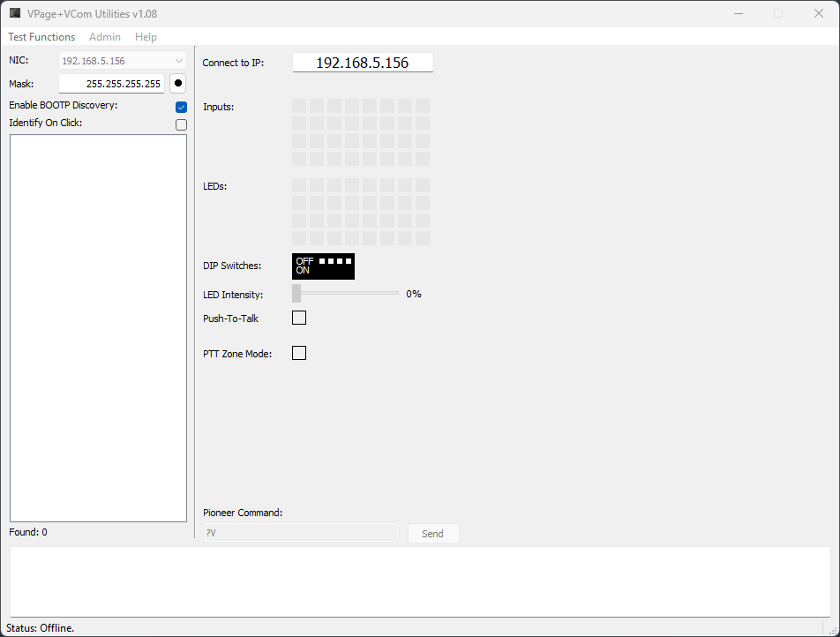
Task: Tick the Push-To-Talk checkbox
Action: pyautogui.click(x=299, y=318)
